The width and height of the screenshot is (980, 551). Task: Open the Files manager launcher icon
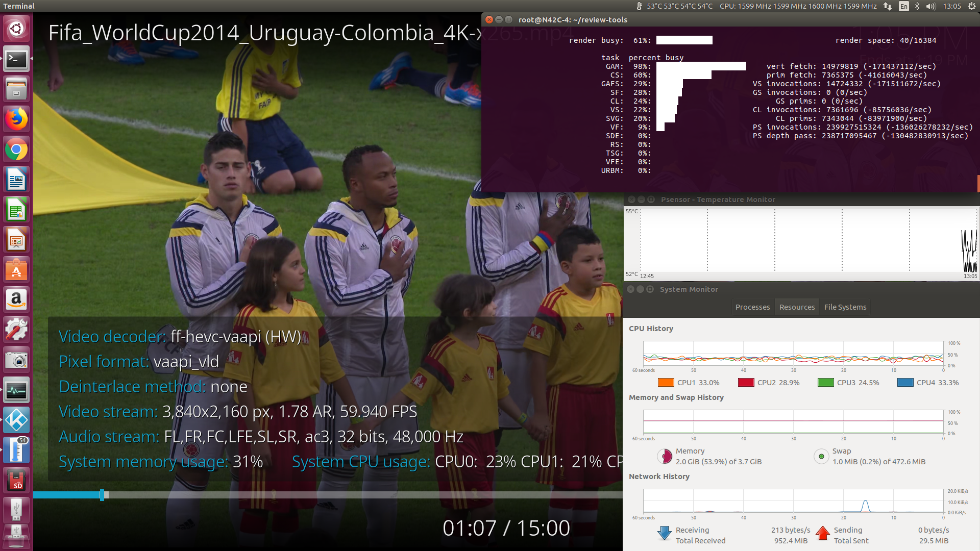[16, 89]
